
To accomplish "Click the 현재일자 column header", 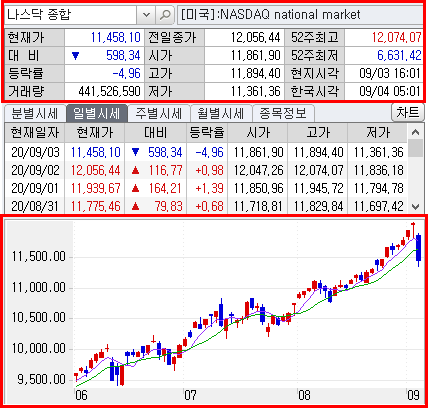I will point(34,133).
